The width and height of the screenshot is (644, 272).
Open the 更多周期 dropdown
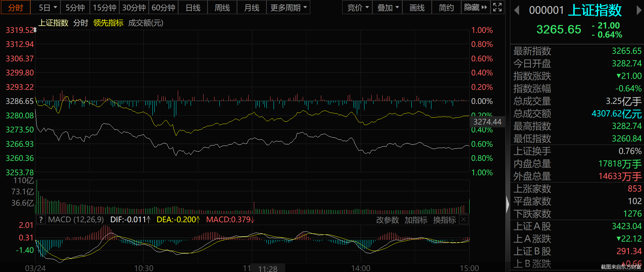pyautogui.click(x=288, y=8)
